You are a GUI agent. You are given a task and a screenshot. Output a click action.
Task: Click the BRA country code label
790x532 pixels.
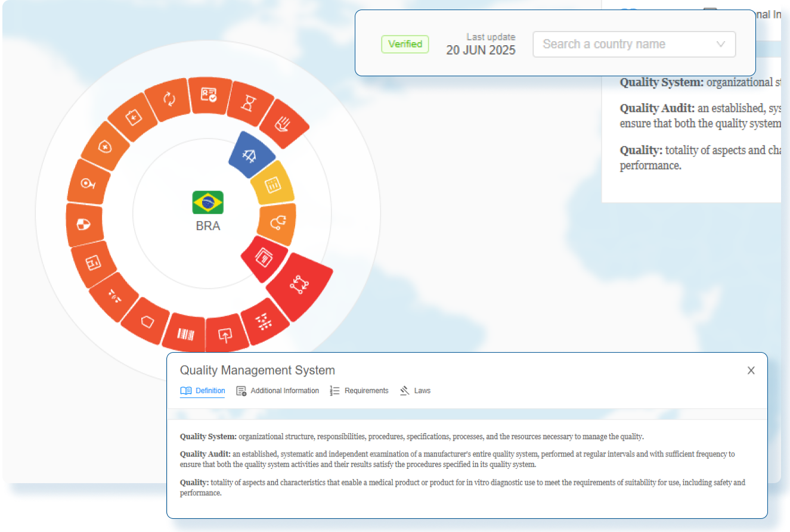point(208,226)
